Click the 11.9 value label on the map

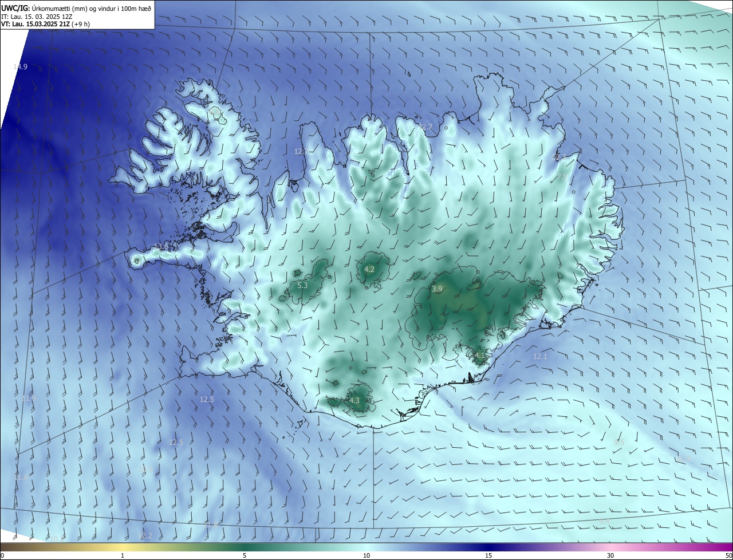[29, 398]
